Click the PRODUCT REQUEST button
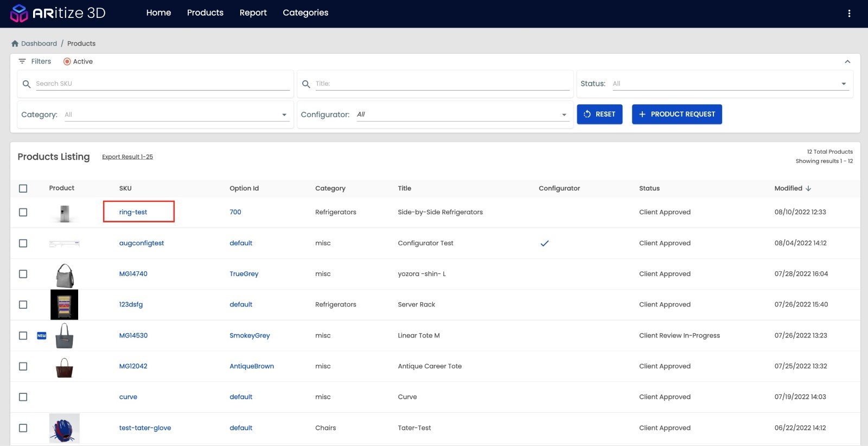Image resolution: width=868 pixels, height=446 pixels. 677,114
